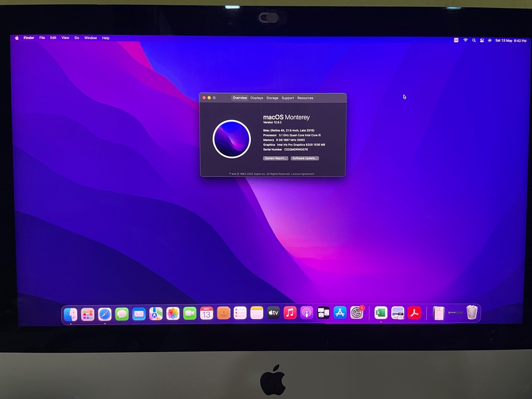Open FaceTime from the Dock
Image resolution: width=532 pixels, height=399 pixels.
190,313
